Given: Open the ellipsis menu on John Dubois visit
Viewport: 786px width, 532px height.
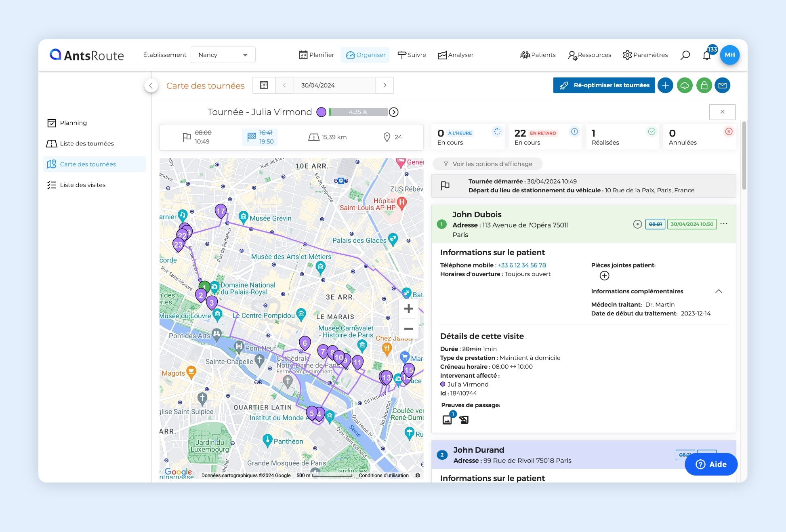Looking at the screenshot, I should click(x=724, y=224).
